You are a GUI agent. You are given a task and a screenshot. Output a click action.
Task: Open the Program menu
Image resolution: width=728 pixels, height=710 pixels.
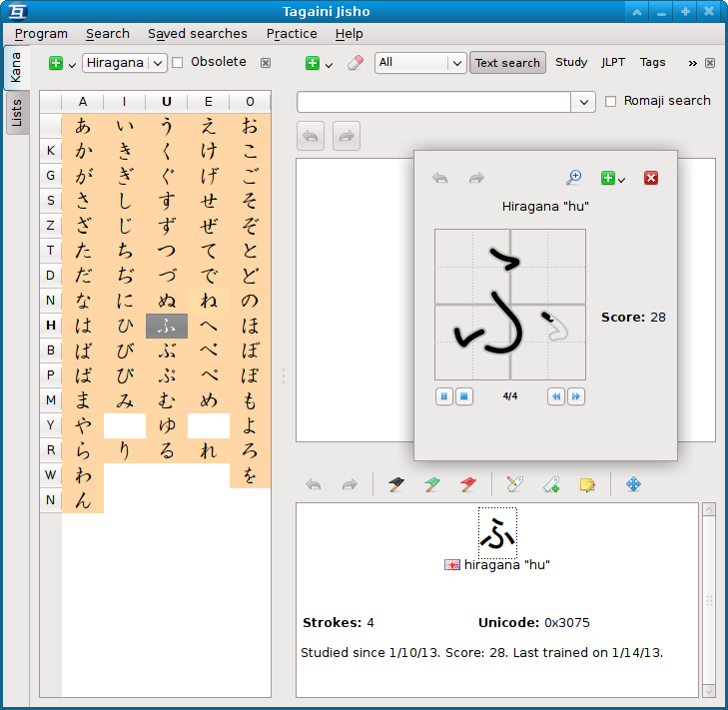click(41, 34)
